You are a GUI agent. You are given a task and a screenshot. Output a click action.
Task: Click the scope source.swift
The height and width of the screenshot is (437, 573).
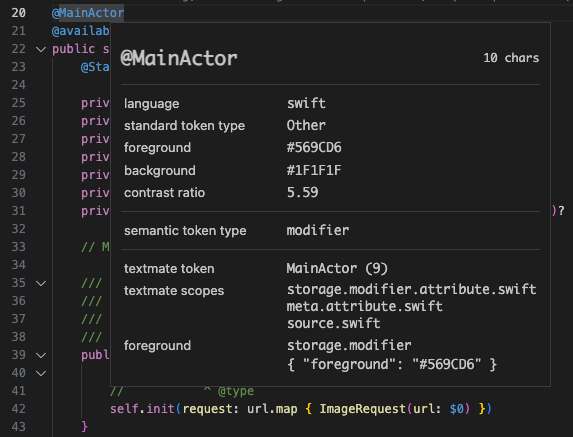[x=333, y=323]
